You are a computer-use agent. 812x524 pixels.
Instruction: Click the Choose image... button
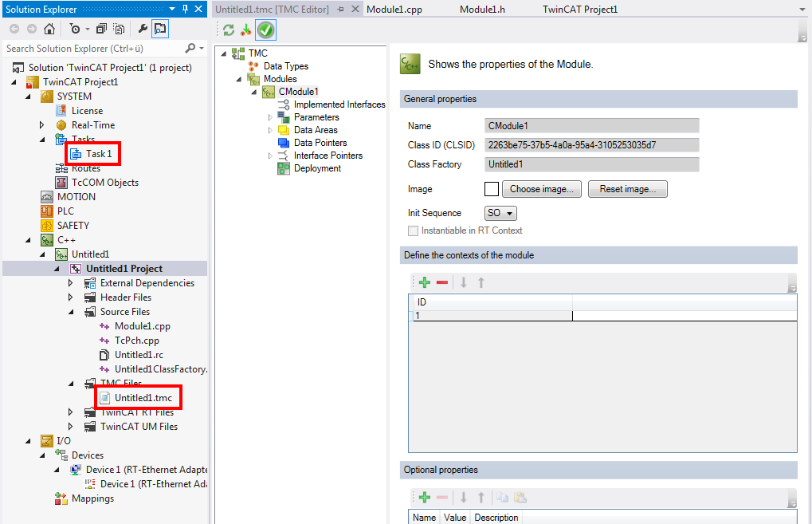tap(542, 189)
